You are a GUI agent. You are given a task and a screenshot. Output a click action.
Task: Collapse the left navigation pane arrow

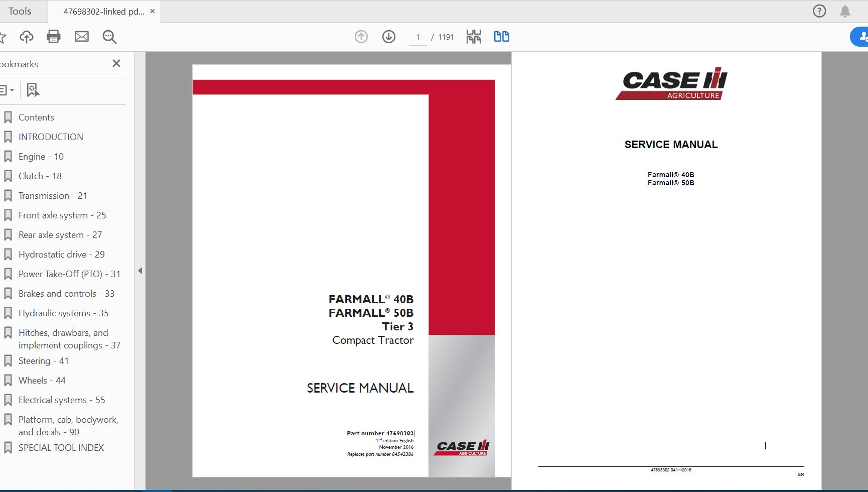tap(140, 271)
